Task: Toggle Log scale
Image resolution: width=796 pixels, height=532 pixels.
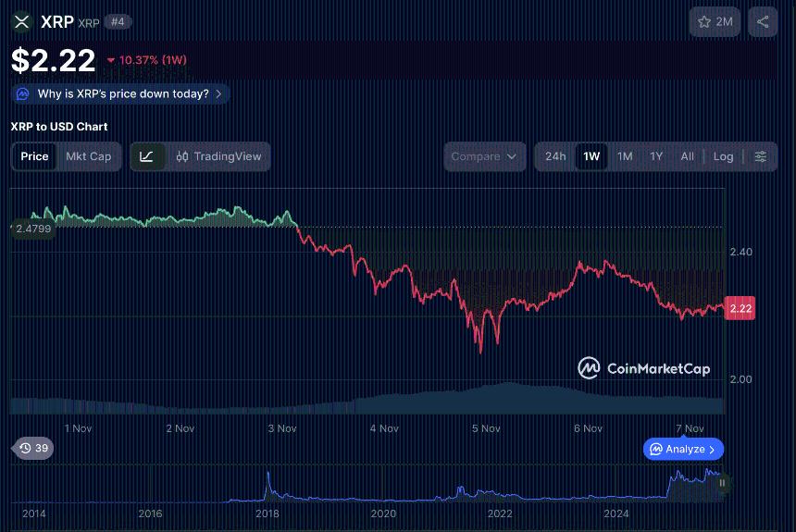Action: pos(724,156)
